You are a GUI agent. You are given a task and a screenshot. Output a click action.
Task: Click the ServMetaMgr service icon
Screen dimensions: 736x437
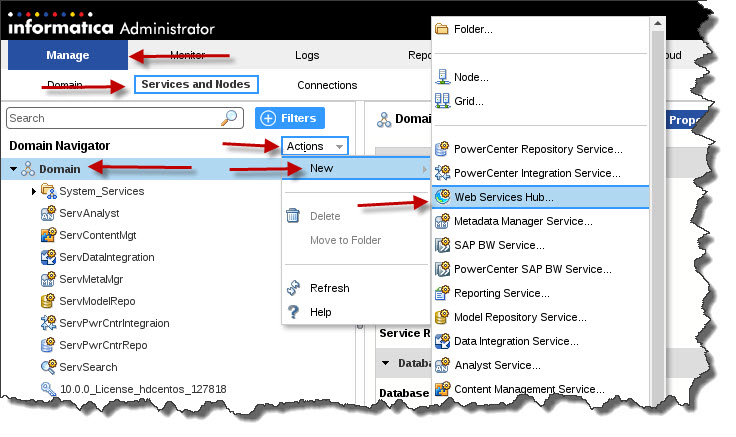[48, 279]
